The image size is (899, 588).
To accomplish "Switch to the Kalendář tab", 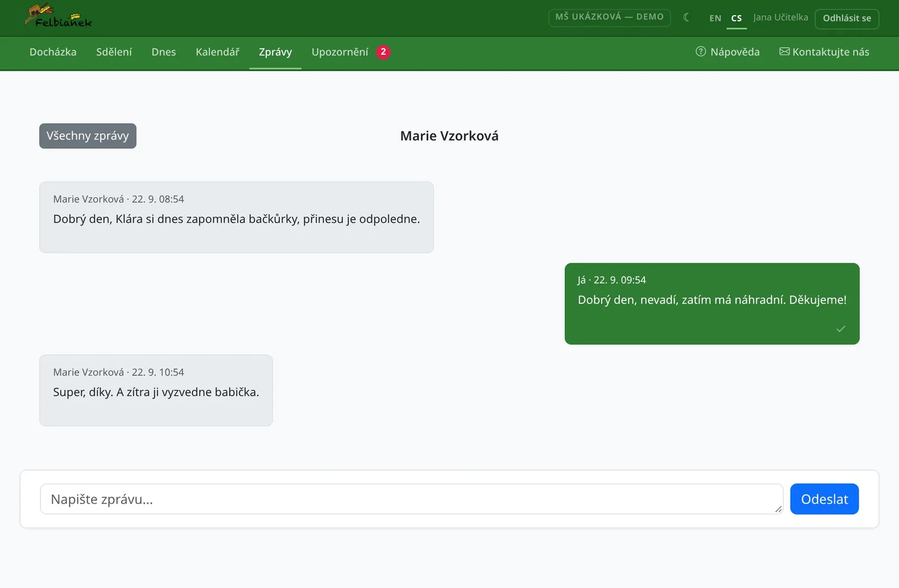I will [217, 52].
